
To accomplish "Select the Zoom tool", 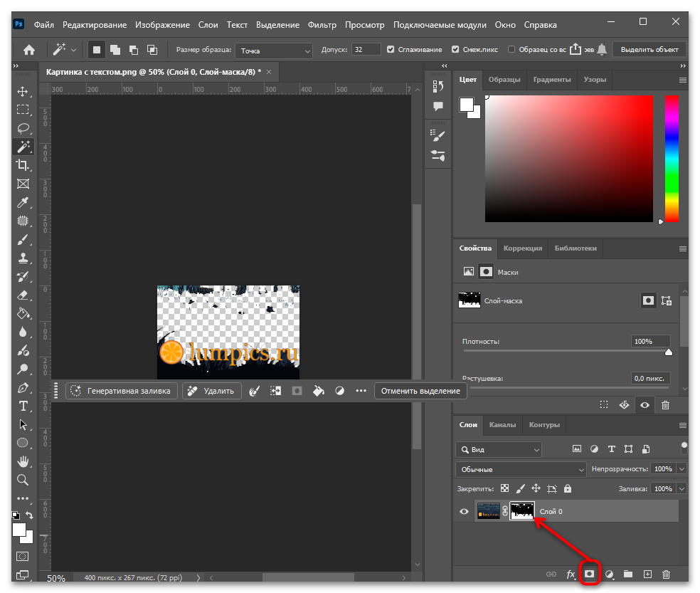I will click(x=23, y=480).
